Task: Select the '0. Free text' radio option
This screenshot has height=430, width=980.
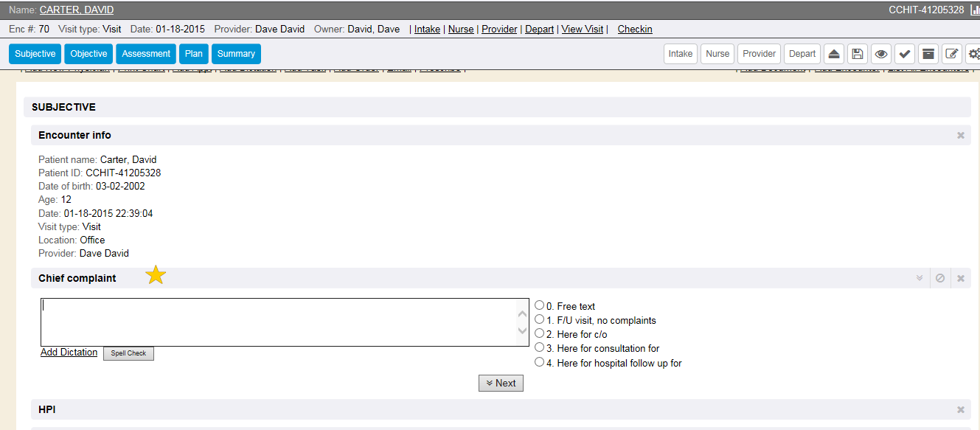Action: tap(540, 305)
